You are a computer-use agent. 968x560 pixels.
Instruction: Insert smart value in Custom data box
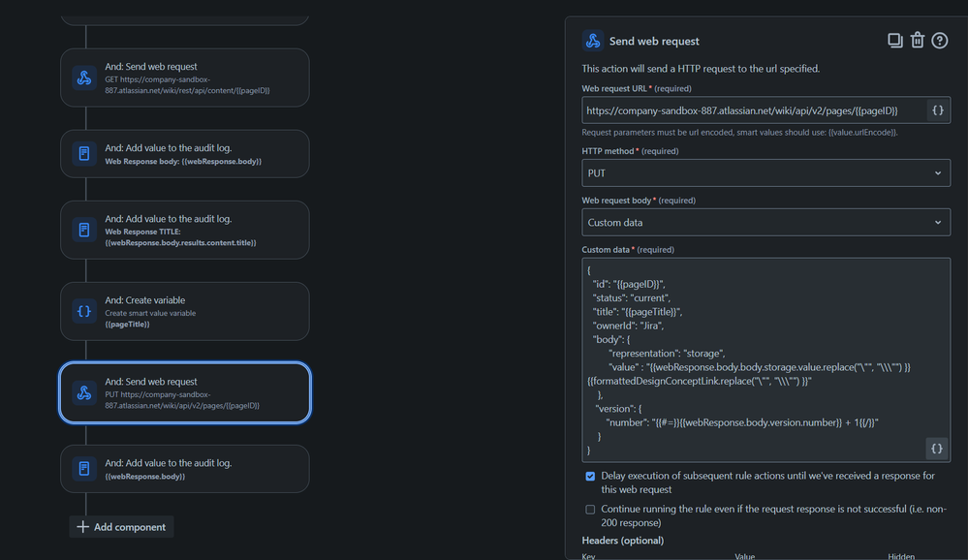click(x=937, y=449)
